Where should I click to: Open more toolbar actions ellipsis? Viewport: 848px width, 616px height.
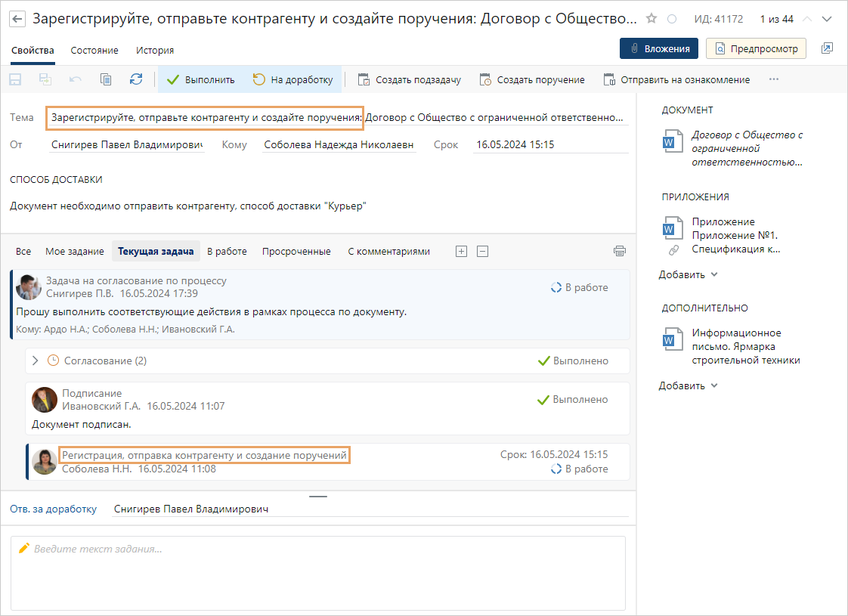pyautogui.click(x=773, y=79)
